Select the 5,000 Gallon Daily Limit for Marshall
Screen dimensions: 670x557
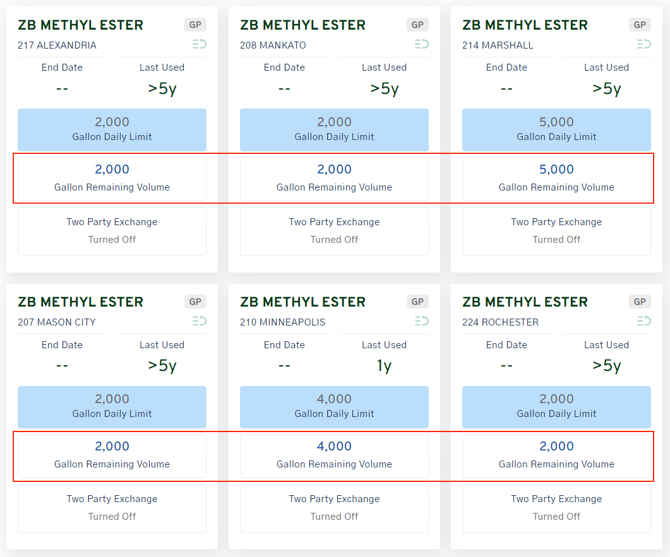coord(556,130)
